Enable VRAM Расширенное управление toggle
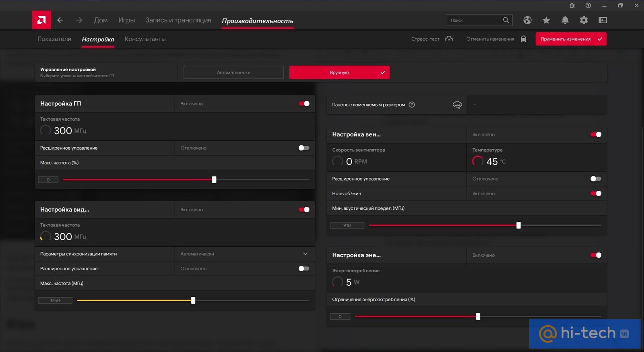The height and width of the screenshot is (352, 644). 304,269
